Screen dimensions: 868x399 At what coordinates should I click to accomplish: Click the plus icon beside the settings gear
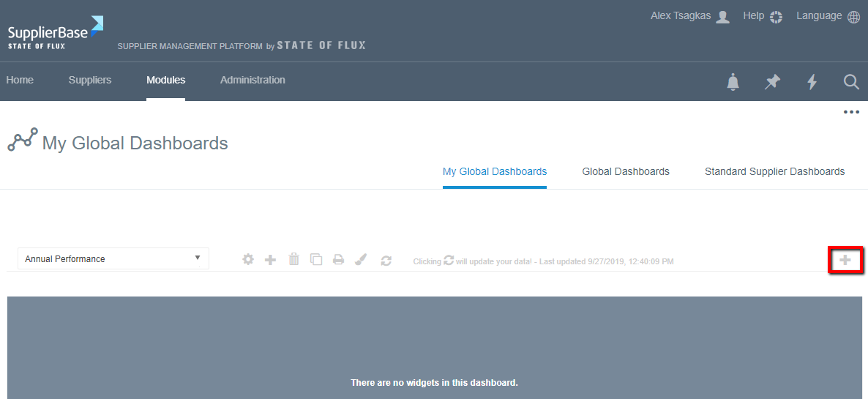(x=270, y=259)
